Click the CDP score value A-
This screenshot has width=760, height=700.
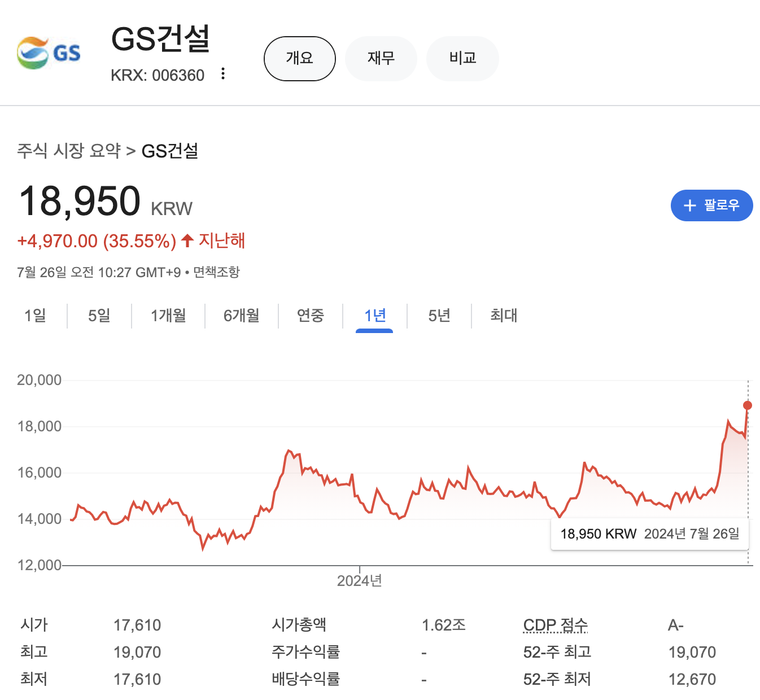(676, 625)
